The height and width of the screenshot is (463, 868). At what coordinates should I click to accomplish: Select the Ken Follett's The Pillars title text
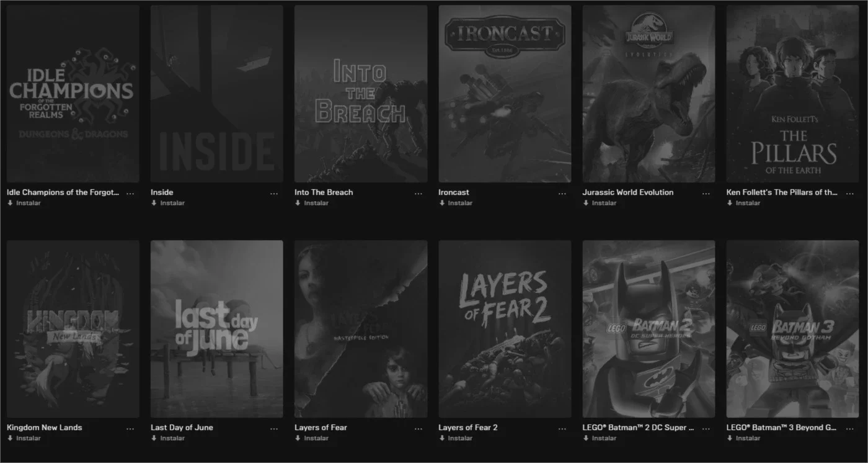coord(782,192)
